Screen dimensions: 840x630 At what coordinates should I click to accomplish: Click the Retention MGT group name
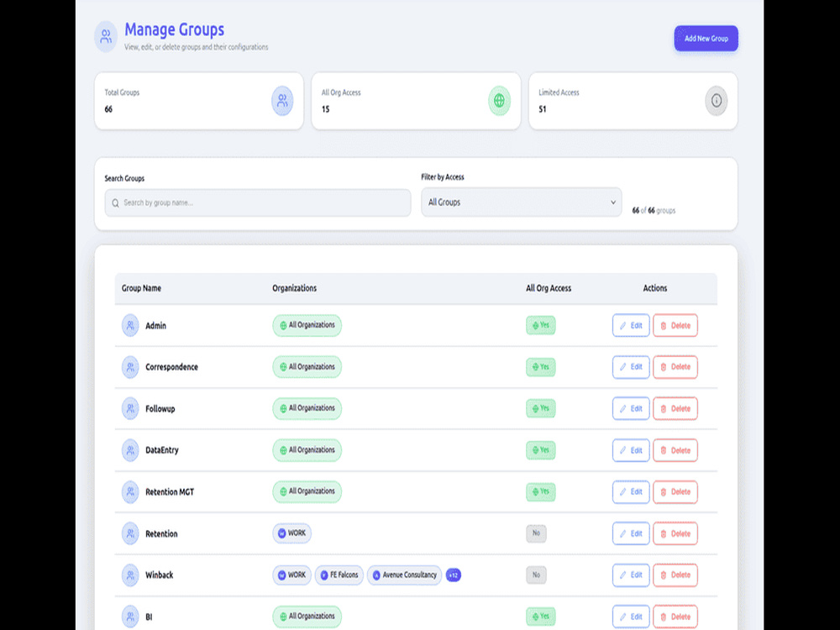pos(170,491)
